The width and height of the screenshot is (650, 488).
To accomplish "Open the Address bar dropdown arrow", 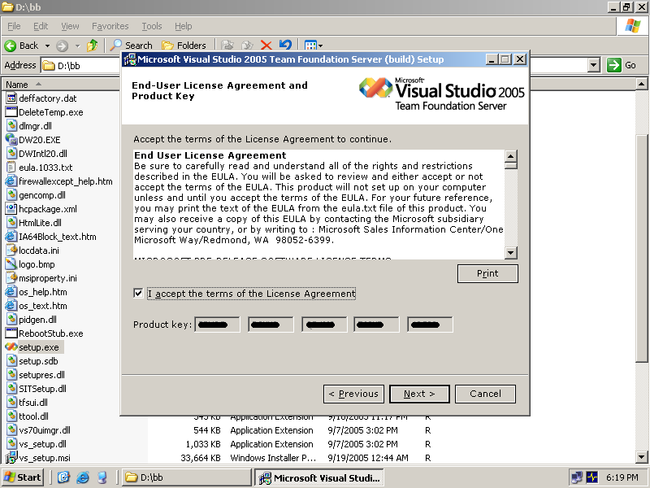I will 594,65.
